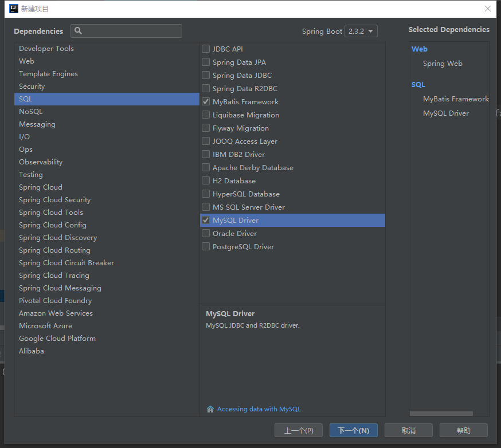The width and height of the screenshot is (501, 448).
Task: Click the SQL group in Selected Dependencies
Action: pos(418,85)
